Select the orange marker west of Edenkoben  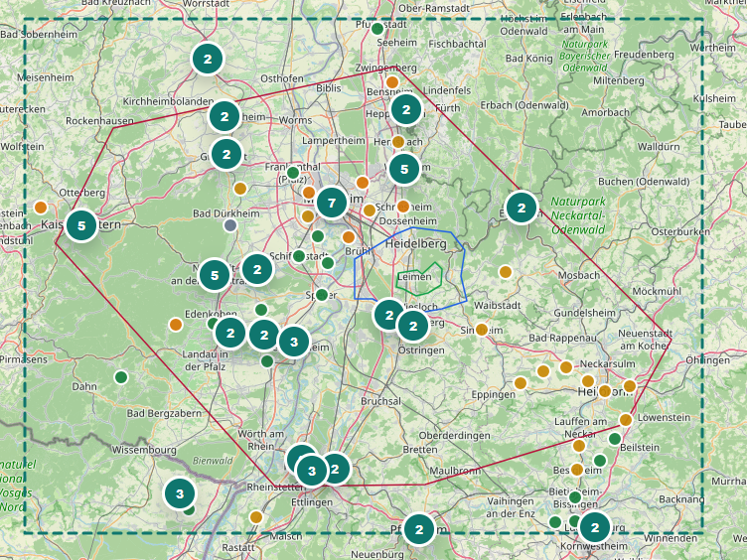(x=176, y=325)
